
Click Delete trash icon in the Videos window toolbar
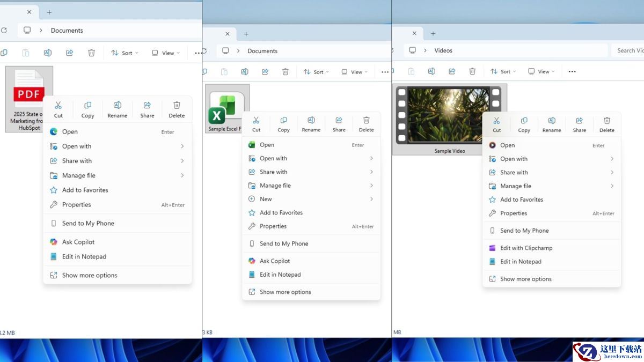tap(472, 71)
